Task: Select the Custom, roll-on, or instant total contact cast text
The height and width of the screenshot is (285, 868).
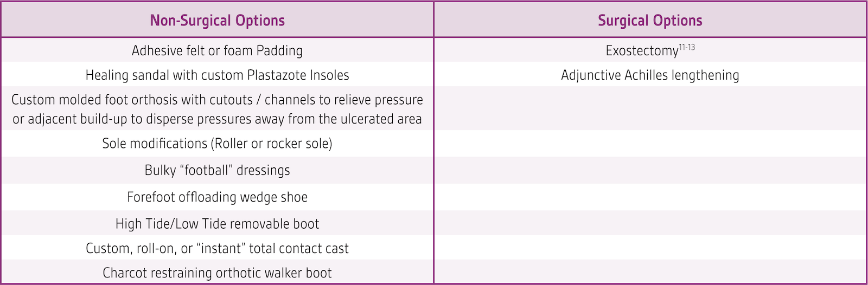Action: (217, 248)
